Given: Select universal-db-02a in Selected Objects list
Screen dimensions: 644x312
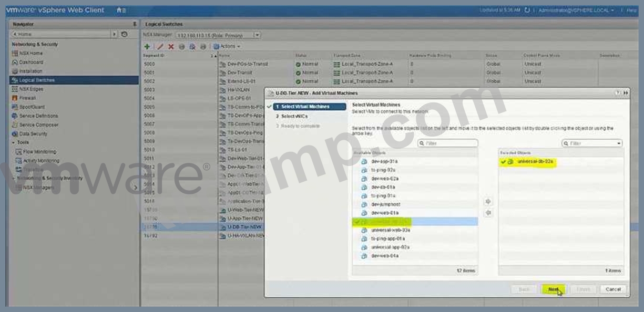Looking at the screenshot, I should pyautogui.click(x=561, y=162).
